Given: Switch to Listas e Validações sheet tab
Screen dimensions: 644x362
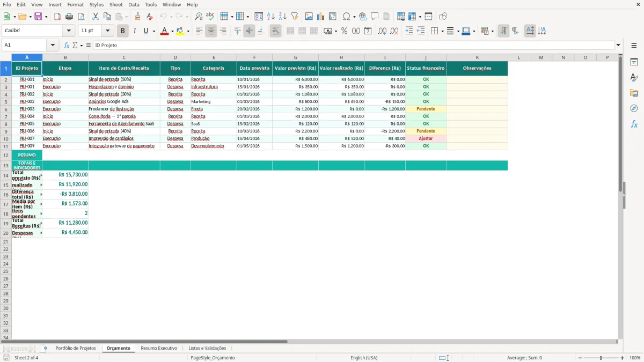Looking at the screenshot, I should 207,348.
